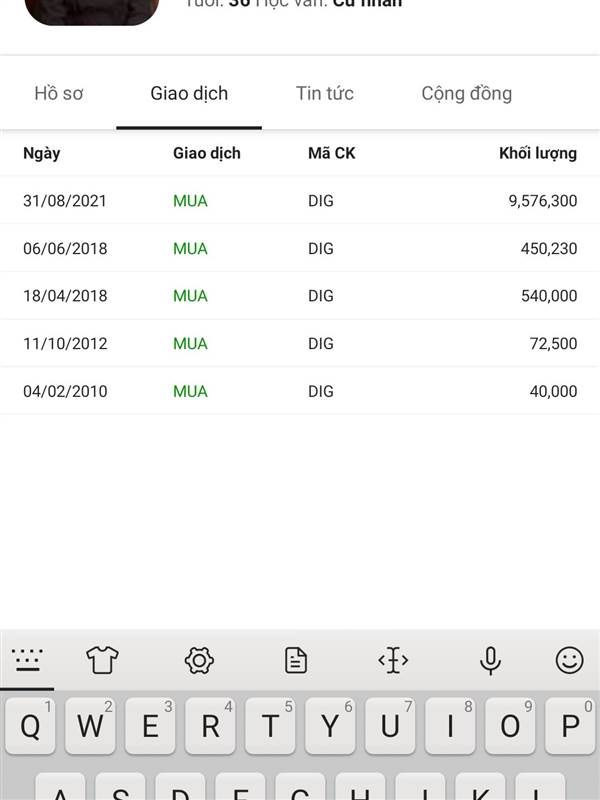The width and height of the screenshot is (600, 800).
Task: Switch to the Tin tức tab
Action: 324,93
